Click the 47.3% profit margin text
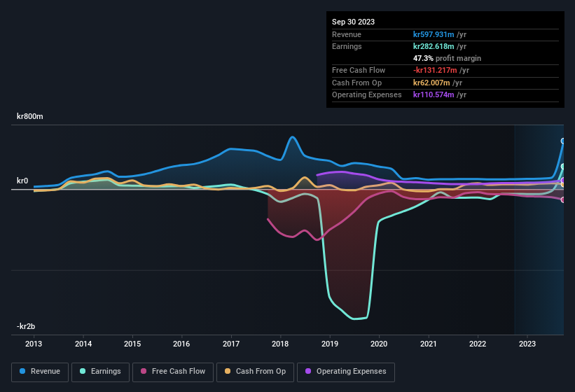The width and height of the screenshot is (575, 392). click(447, 58)
